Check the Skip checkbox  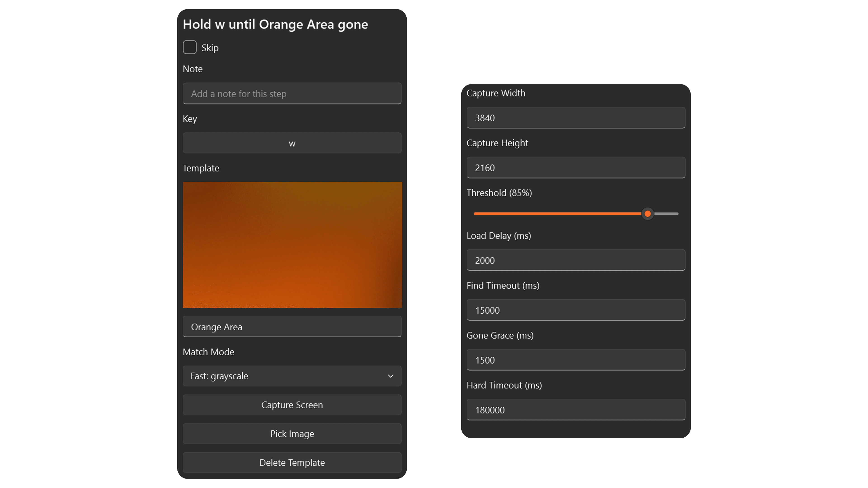(190, 47)
